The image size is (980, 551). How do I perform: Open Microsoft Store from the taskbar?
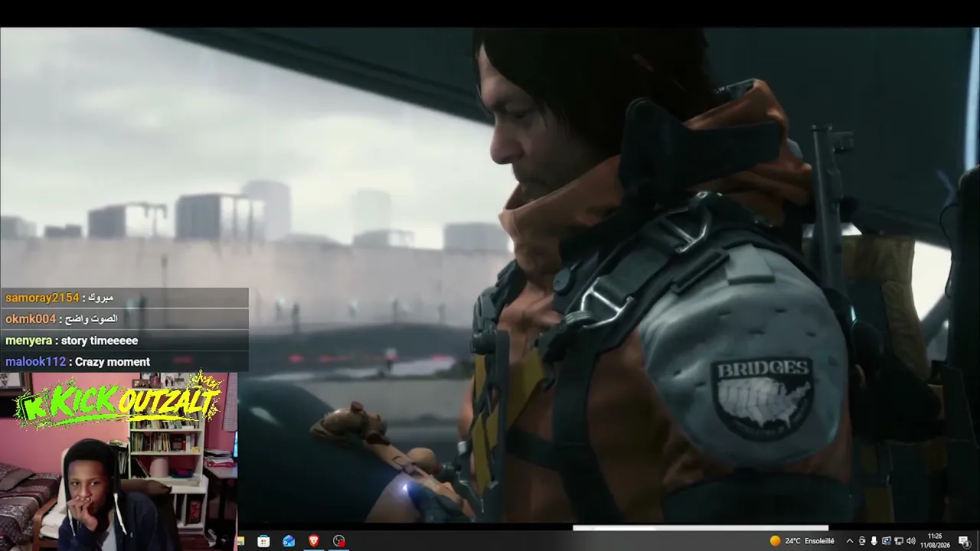coord(263,541)
